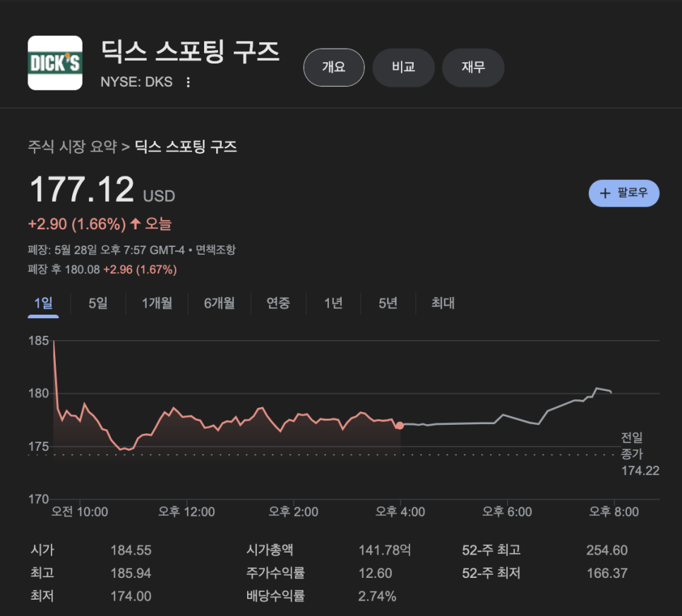Click the 52-주 최고 value 254.60
The width and height of the screenshot is (682, 616).
(607, 550)
